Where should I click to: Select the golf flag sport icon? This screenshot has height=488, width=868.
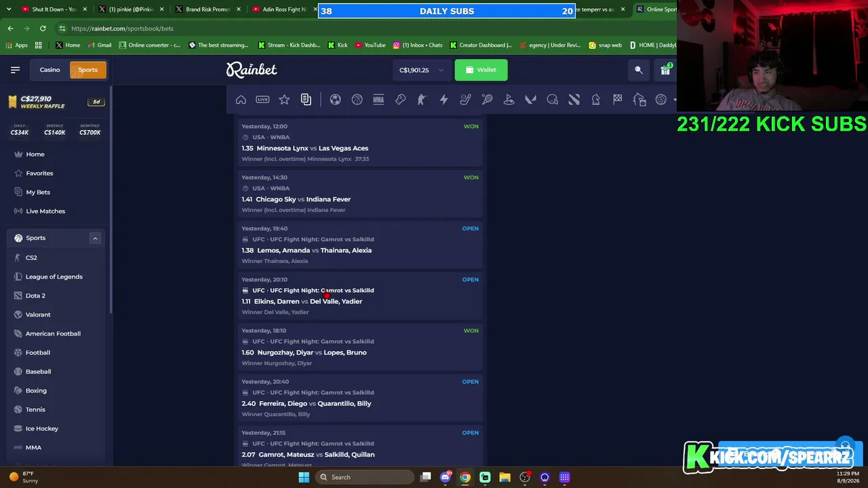coord(509,100)
